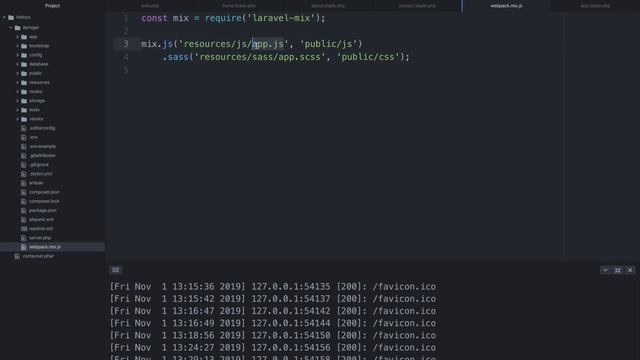
Task: Click terminal panel icon above log output
Action: (x=116, y=269)
